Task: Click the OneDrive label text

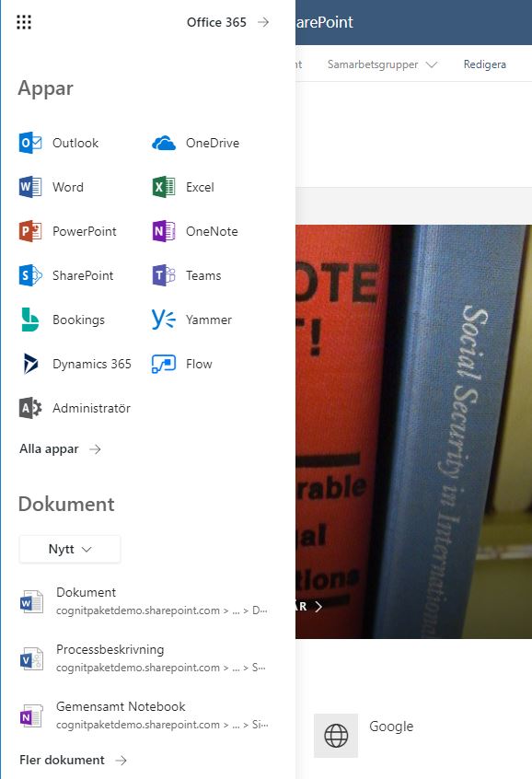Action: [x=213, y=143]
